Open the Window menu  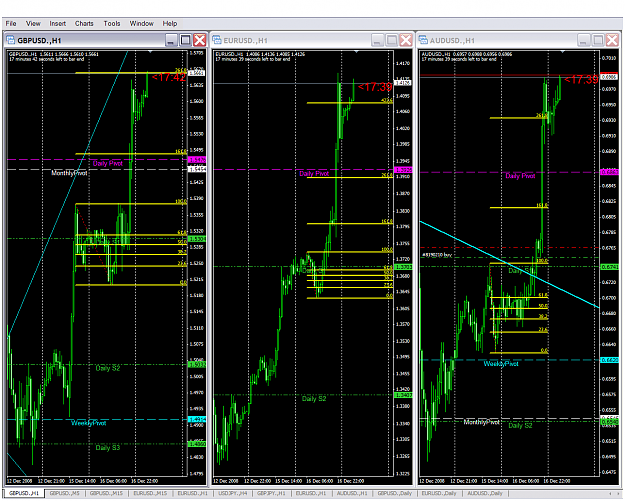(x=142, y=24)
